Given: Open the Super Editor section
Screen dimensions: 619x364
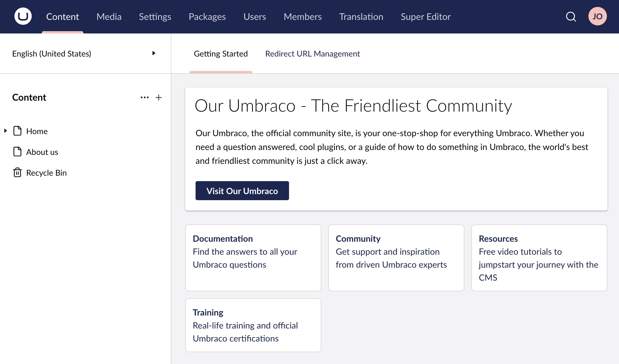Looking at the screenshot, I should coord(425,16).
